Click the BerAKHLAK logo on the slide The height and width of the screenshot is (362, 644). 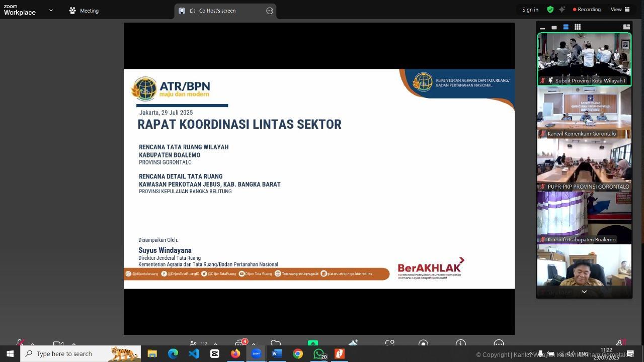point(431,268)
